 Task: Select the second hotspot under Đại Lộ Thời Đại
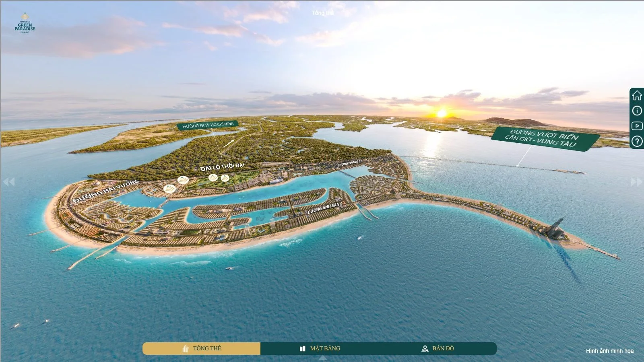(225, 178)
